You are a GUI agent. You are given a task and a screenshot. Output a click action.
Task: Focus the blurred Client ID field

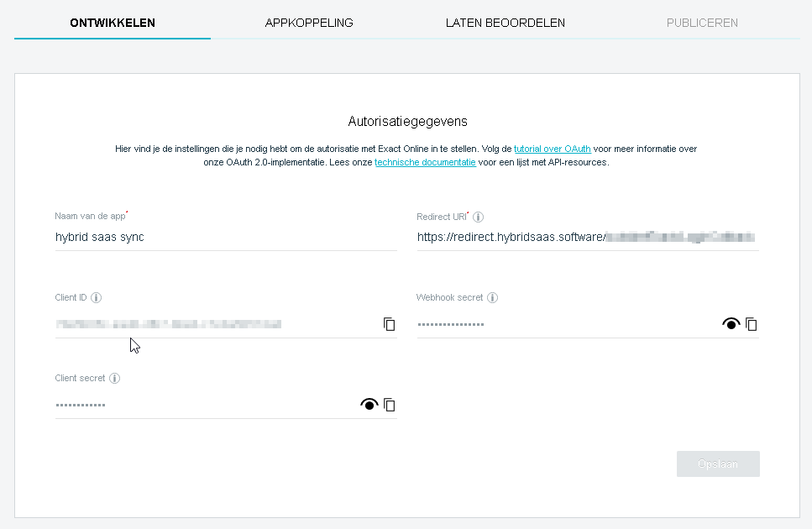tap(210, 324)
